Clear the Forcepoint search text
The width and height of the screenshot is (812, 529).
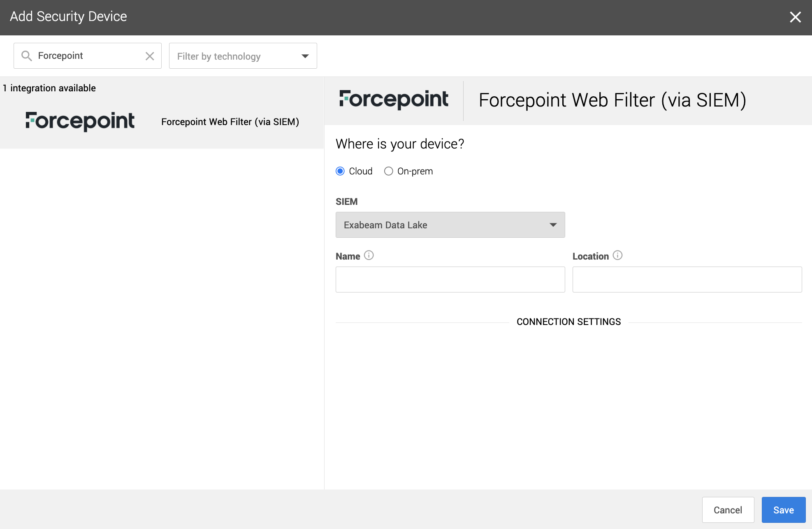150,56
